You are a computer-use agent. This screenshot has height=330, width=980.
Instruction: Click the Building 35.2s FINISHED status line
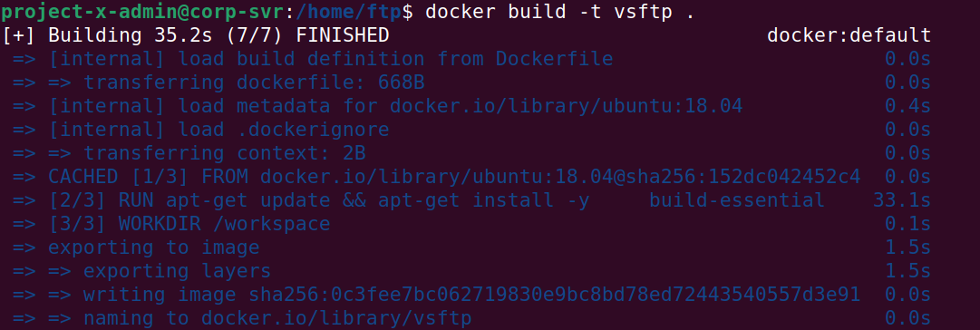point(195,35)
